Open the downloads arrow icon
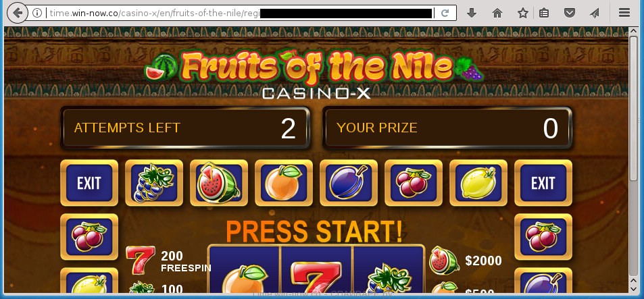Viewport: 644px width, 299px height. click(472, 13)
